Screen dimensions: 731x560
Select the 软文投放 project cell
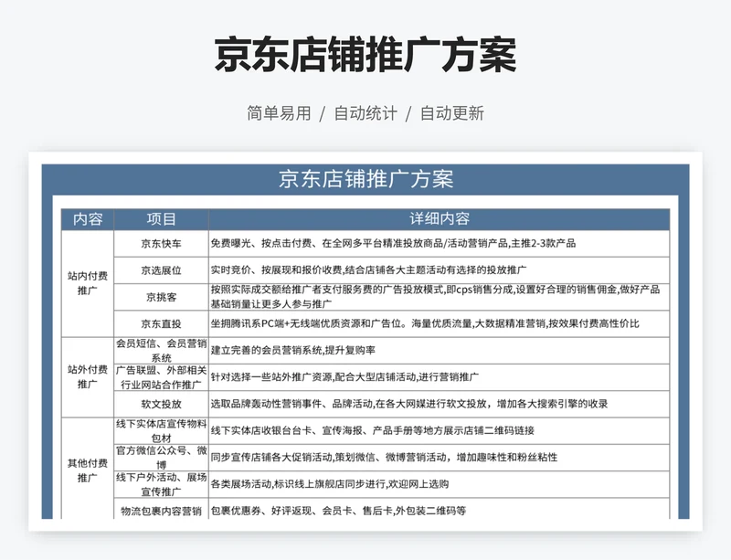click(x=162, y=404)
